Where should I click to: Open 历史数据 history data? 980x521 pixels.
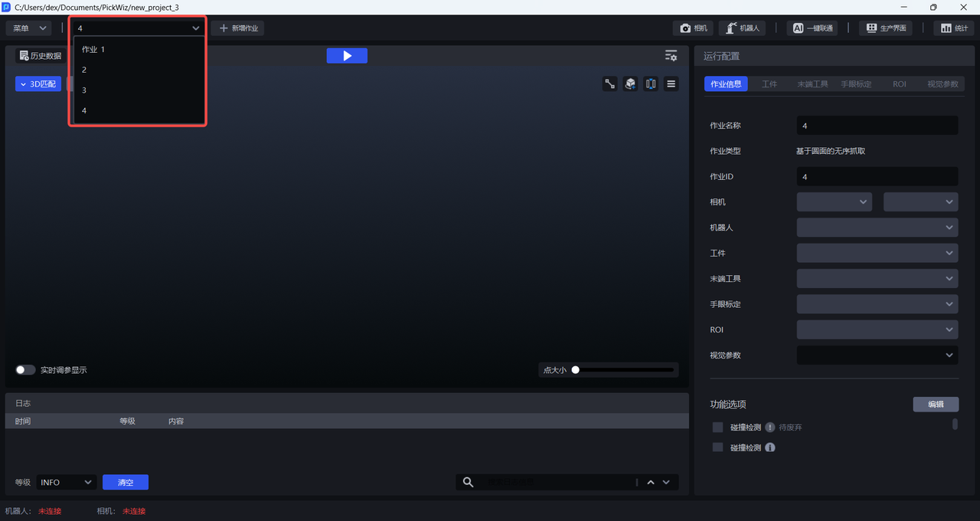40,56
